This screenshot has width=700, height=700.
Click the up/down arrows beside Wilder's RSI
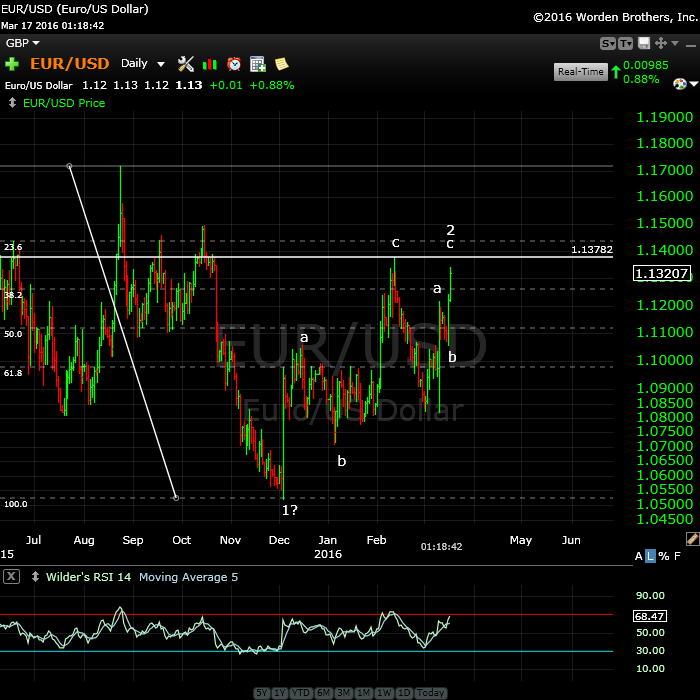point(35,576)
